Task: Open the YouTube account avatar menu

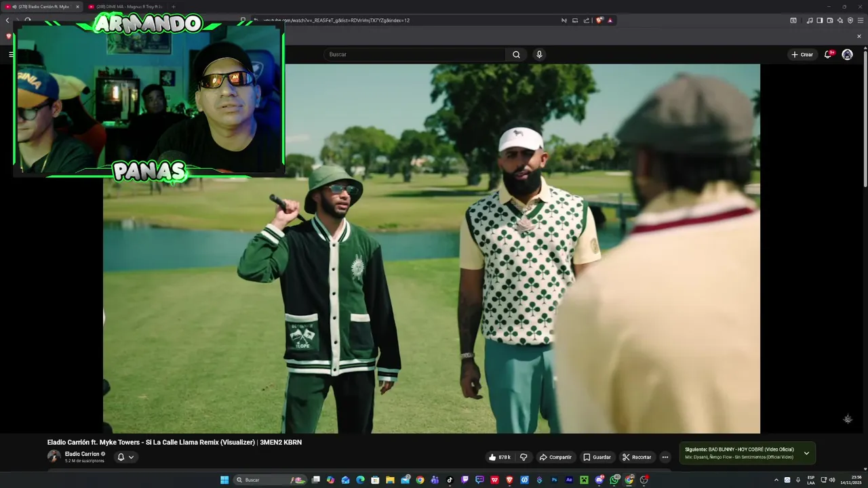Action: [x=847, y=54]
